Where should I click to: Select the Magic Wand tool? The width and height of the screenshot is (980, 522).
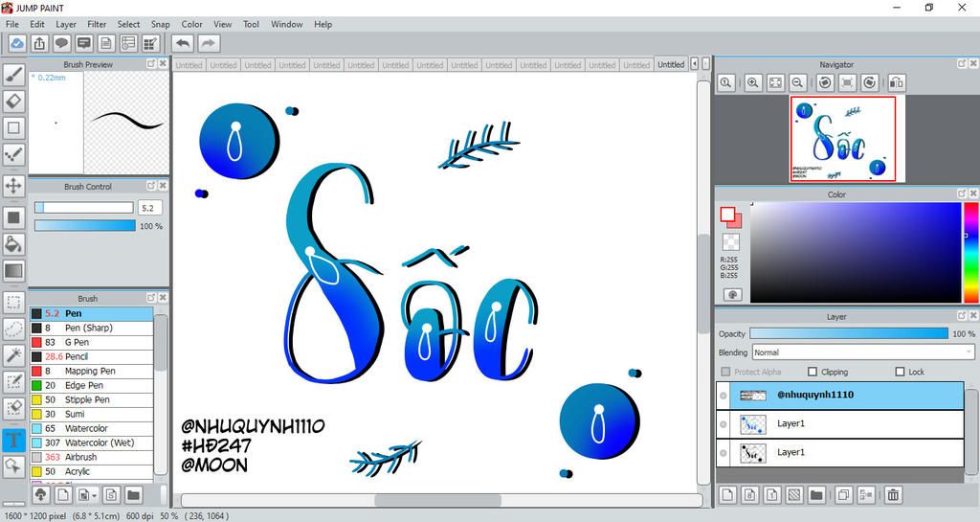coord(13,355)
